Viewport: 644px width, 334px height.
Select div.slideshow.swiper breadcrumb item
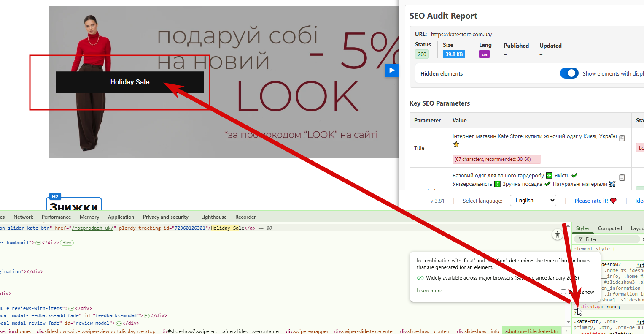point(96,331)
